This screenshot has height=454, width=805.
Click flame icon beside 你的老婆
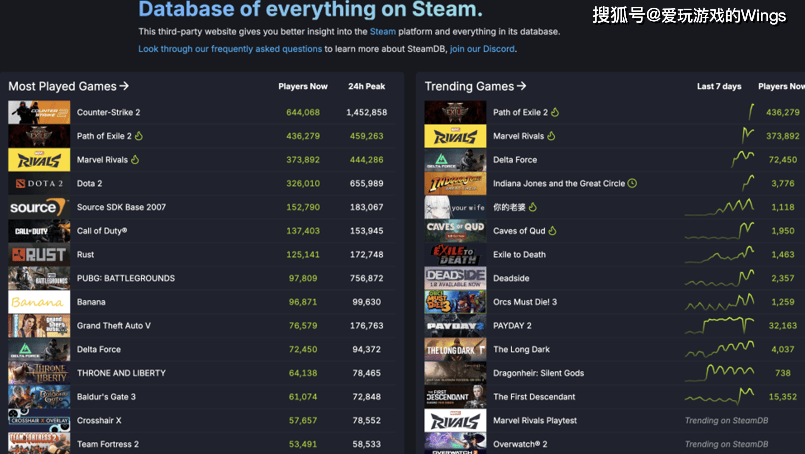pos(533,206)
